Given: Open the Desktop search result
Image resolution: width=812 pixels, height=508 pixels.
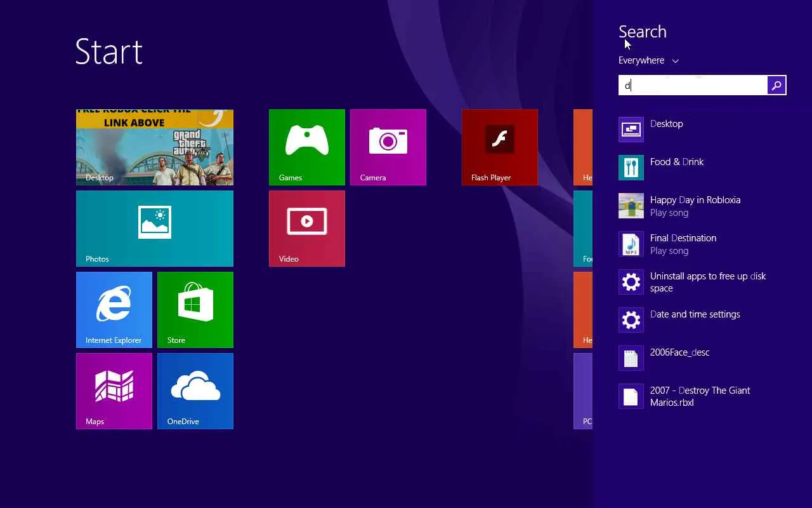Looking at the screenshot, I should pyautogui.click(x=702, y=130).
